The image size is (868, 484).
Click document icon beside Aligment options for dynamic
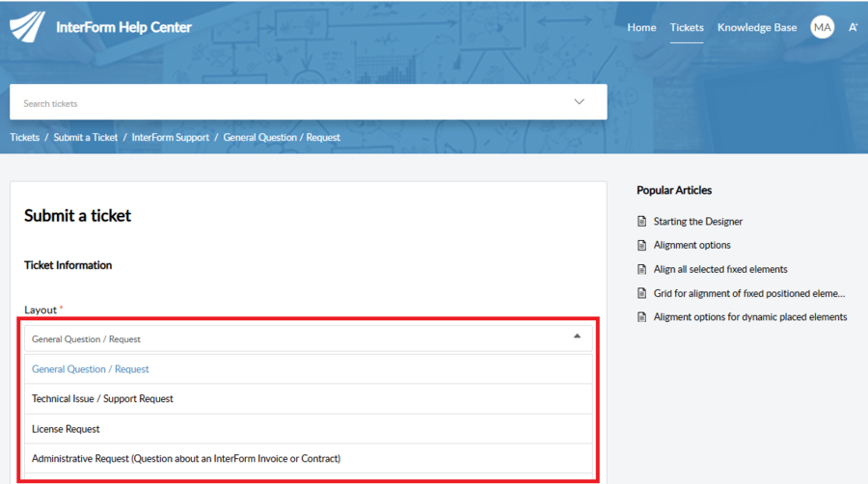(x=641, y=317)
